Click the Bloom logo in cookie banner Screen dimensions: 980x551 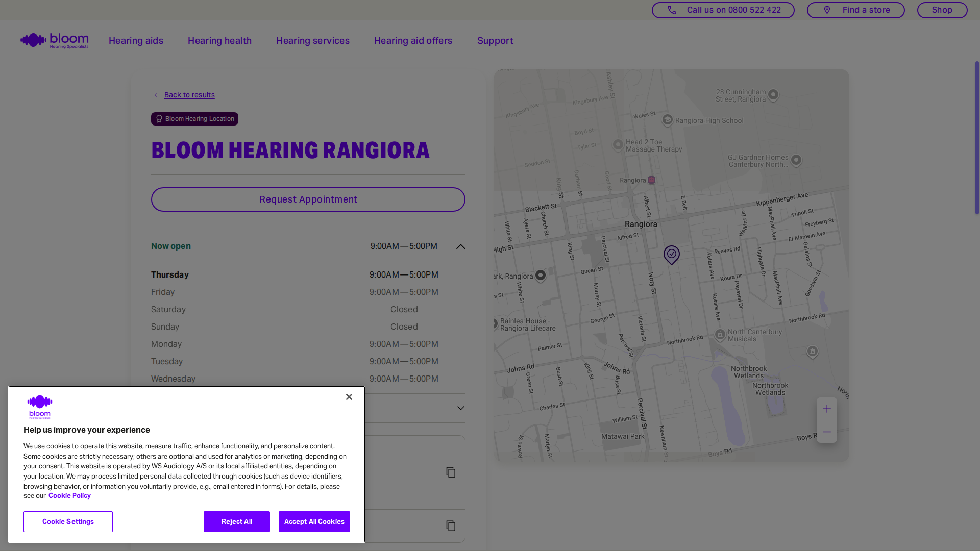click(x=40, y=407)
